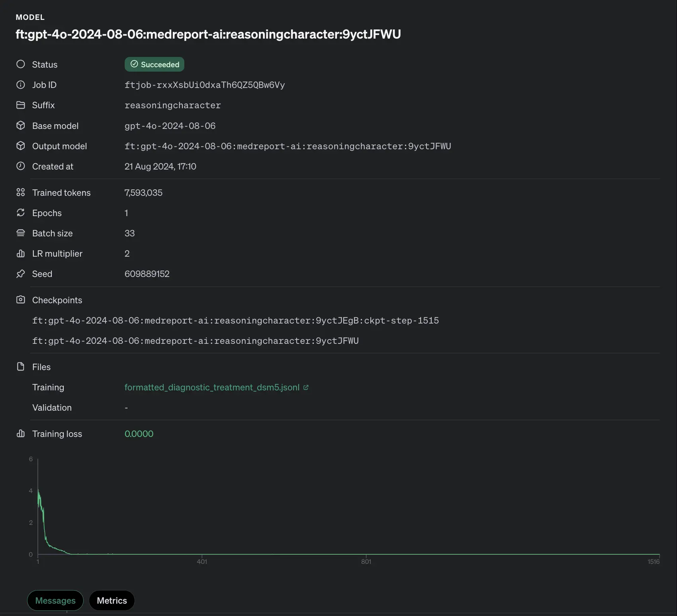This screenshot has width=677, height=616.
Task: Click the Job ID value ftjob-rxxXsbUi0dxaTh6QZ5QBw6Vy
Action: [205, 85]
